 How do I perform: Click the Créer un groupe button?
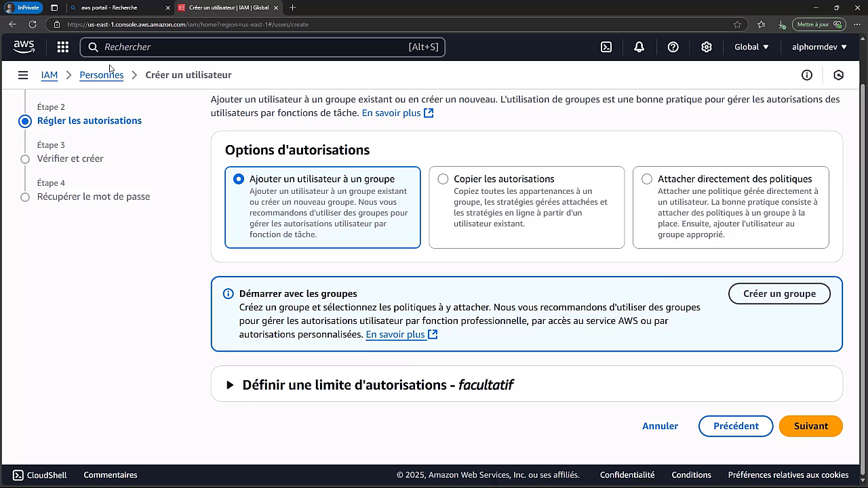(779, 293)
